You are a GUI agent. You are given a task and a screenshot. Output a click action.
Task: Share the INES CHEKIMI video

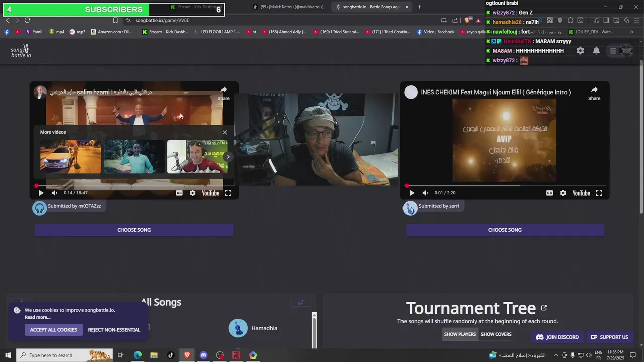tap(594, 93)
